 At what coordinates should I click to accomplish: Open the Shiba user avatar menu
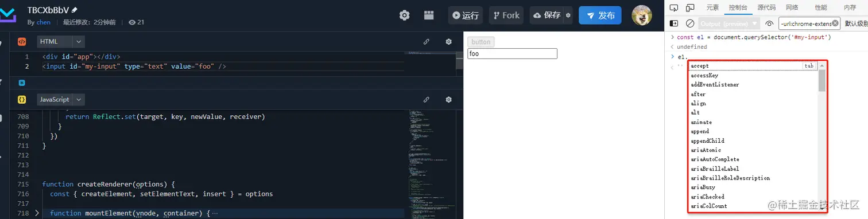[642, 15]
